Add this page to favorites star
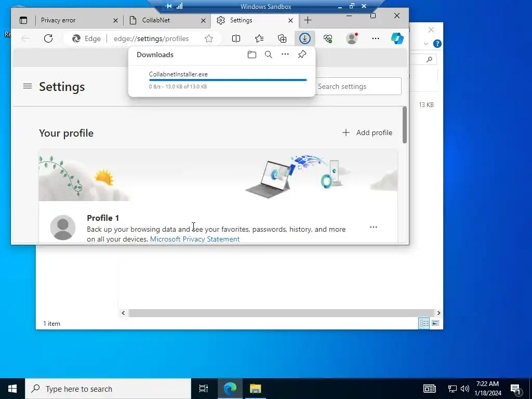Viewport: 532px width, 399px height. (x=209, y=38)
